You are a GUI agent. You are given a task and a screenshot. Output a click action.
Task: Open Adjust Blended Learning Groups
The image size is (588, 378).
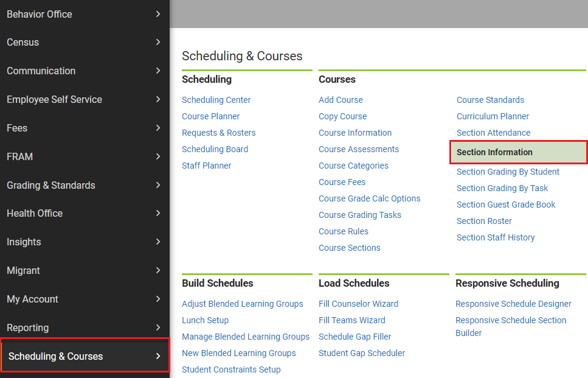pos(242,304)
